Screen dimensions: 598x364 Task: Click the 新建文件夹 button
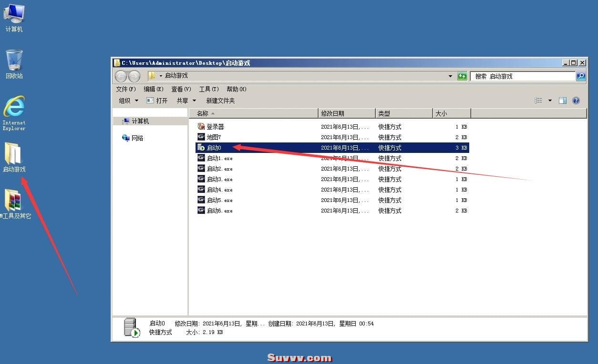coord(220,101)
